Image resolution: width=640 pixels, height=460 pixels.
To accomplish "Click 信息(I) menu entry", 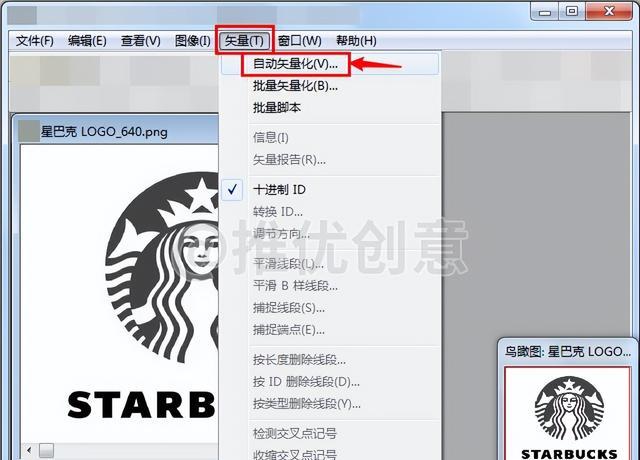I will pos(330,138).
